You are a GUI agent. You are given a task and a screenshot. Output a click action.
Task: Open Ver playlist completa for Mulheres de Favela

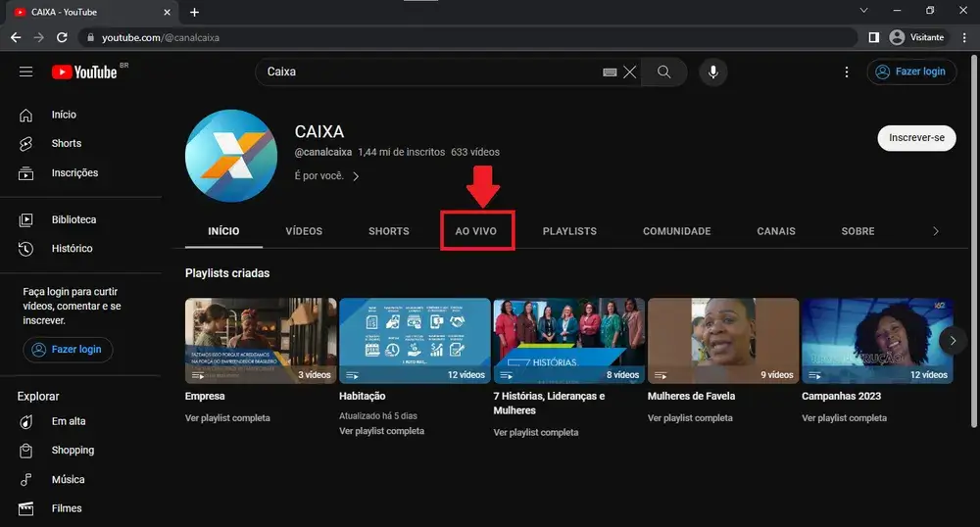(690, 418)
